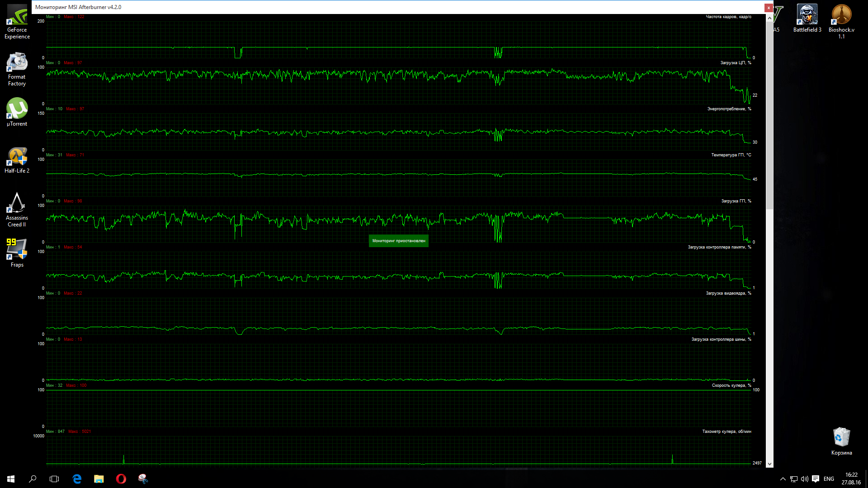Open GeForce Experience desktop shortcut
The width and height of the screenshot is (868, 488).
[17, 16]
